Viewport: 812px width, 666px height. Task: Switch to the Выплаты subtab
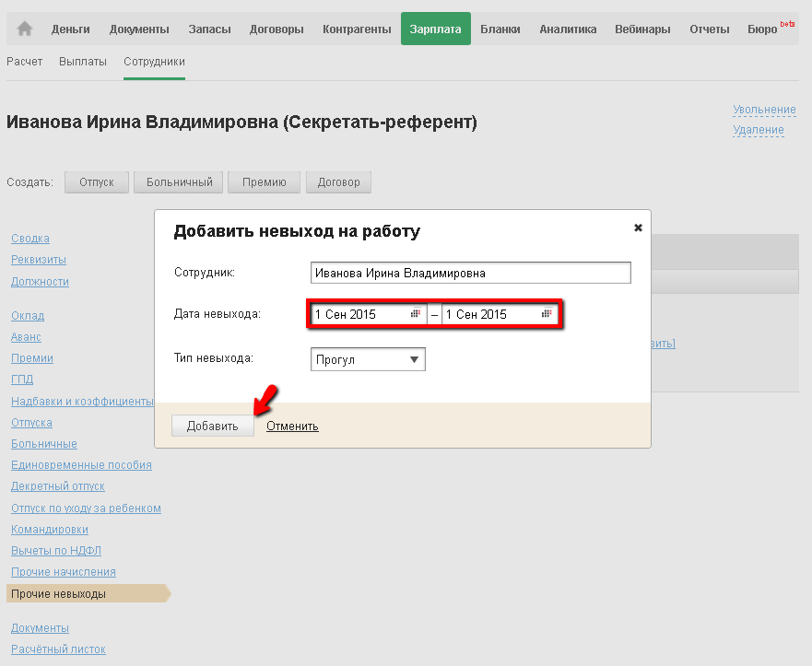82,62
